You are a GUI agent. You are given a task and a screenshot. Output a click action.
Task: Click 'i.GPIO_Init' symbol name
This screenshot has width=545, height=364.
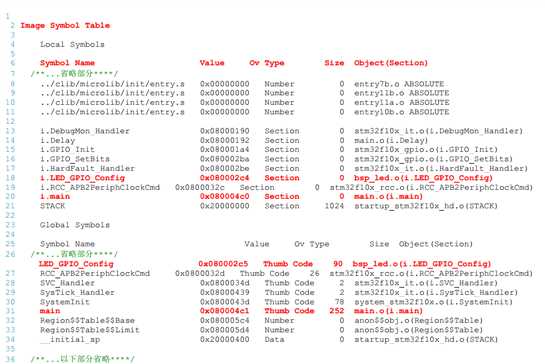(67, 149)
